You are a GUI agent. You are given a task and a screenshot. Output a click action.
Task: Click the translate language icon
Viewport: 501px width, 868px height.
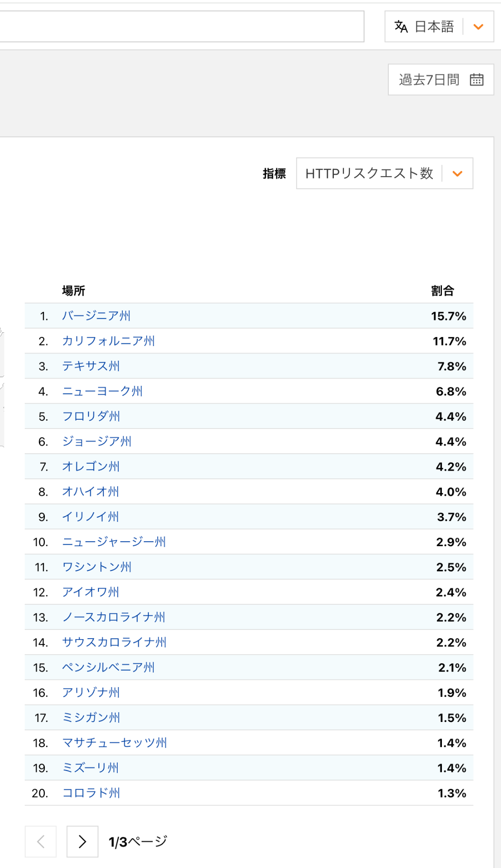(401, 27)
